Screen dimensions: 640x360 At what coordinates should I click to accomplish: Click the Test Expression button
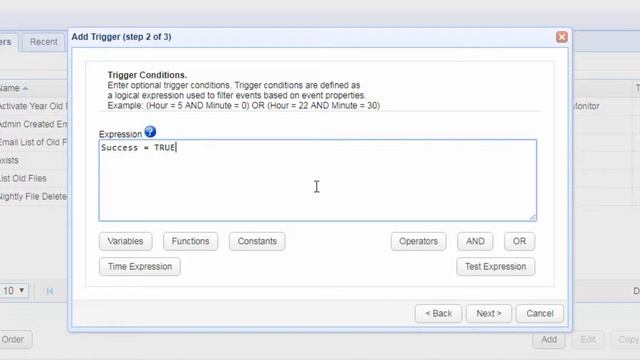coord(496,267)
